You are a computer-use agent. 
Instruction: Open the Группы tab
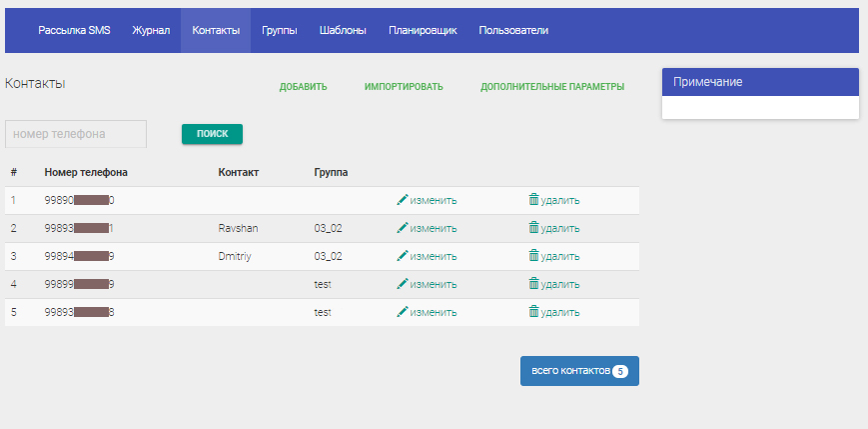[280, 31]
